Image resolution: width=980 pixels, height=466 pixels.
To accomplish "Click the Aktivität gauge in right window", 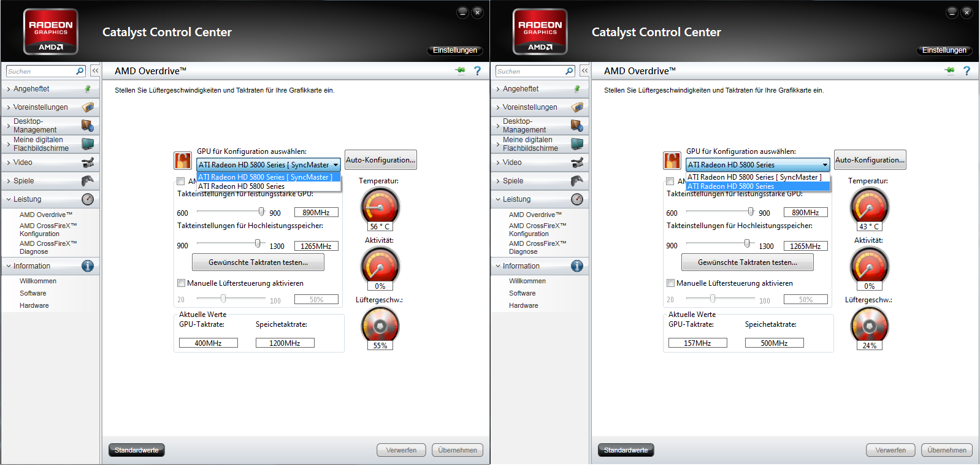I will (869, 265).
